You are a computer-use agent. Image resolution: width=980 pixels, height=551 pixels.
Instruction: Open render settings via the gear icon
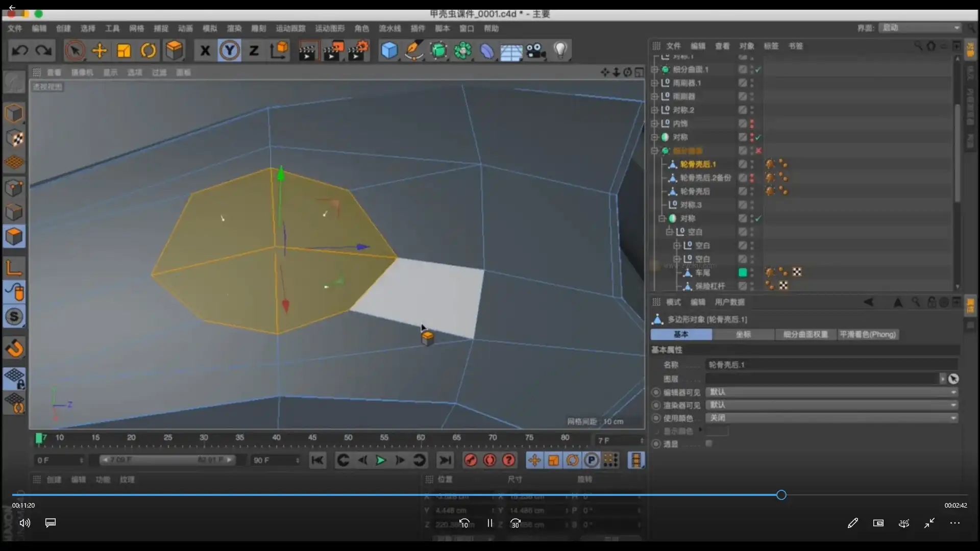click(359, 51)
